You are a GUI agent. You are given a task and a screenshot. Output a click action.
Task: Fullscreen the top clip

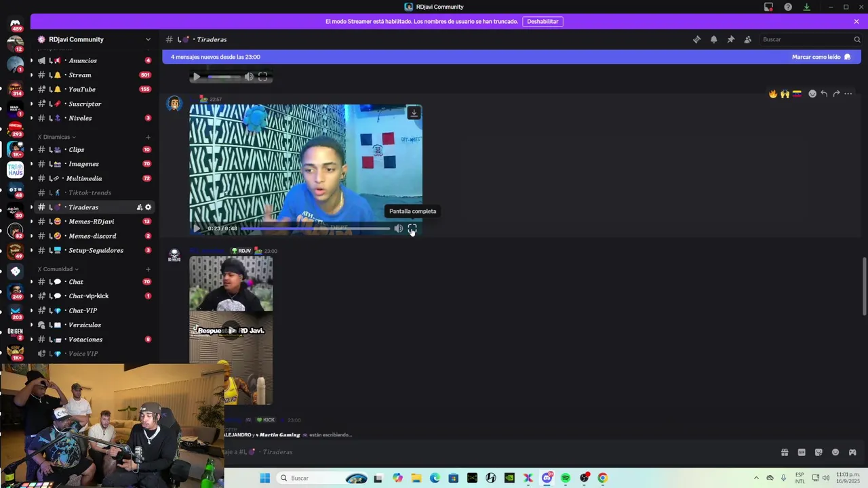[x=262, y=77]
